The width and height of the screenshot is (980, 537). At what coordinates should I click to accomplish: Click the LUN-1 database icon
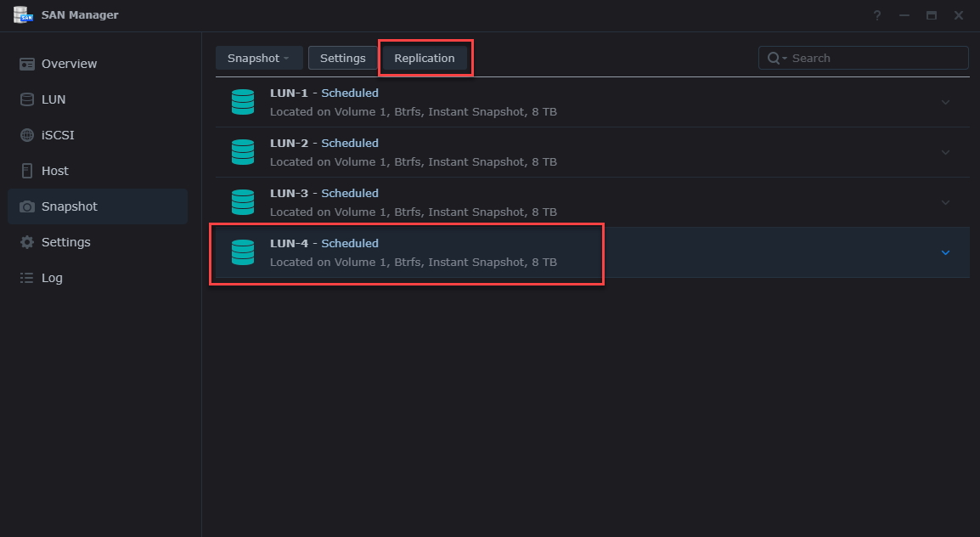(243, 102)
